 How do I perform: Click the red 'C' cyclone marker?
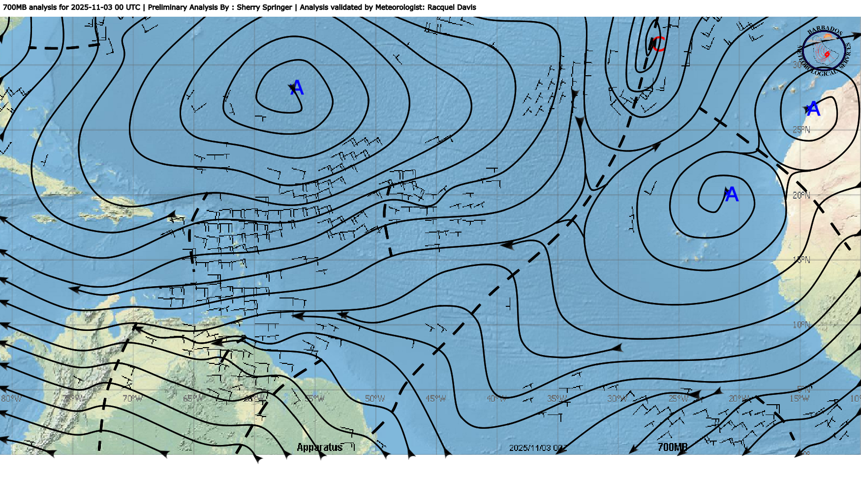coord(659,44)
